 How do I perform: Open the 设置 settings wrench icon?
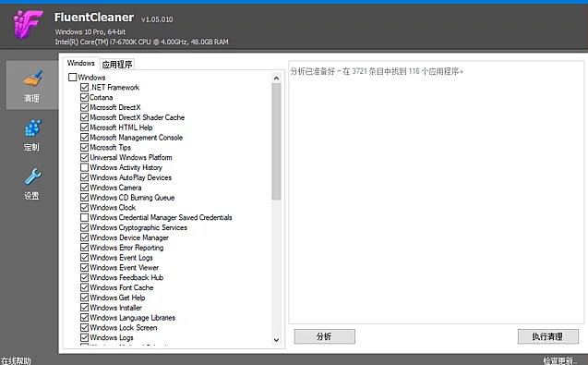[32, 176]
